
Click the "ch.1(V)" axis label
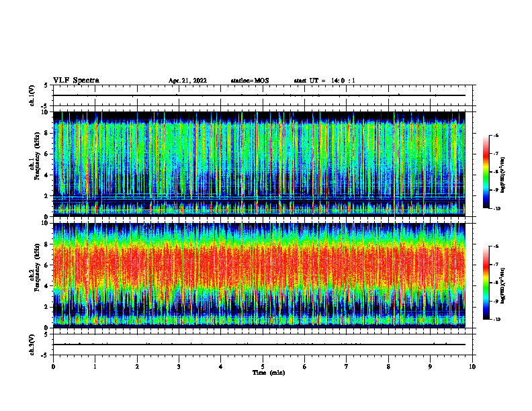tap(32, 95)
